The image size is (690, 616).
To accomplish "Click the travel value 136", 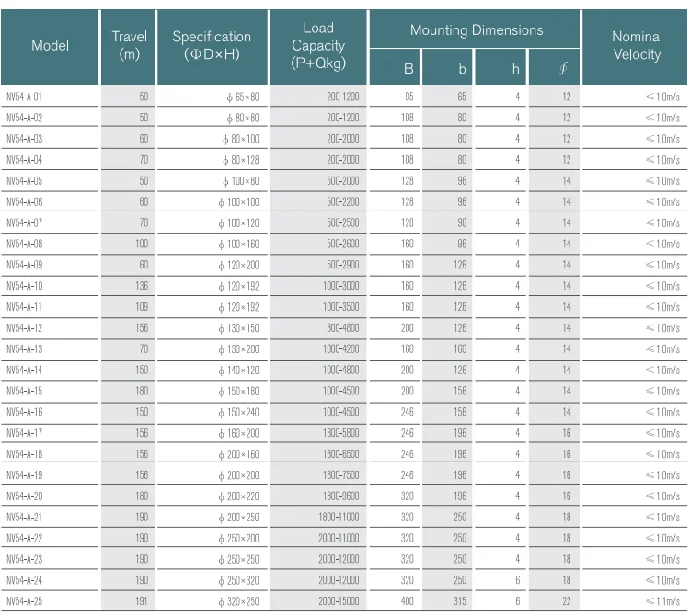I will tap(142, 286).
